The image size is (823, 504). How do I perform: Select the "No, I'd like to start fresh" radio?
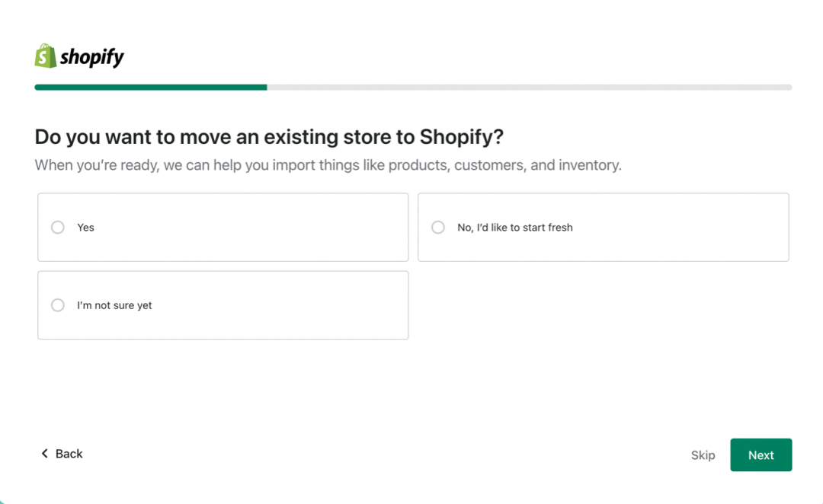point(438,227)
